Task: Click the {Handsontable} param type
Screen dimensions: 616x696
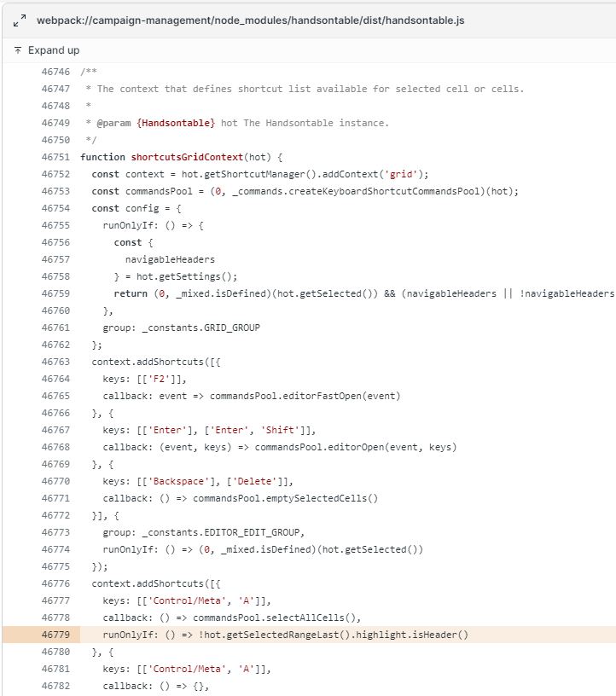Action: [x=176, y=123]
